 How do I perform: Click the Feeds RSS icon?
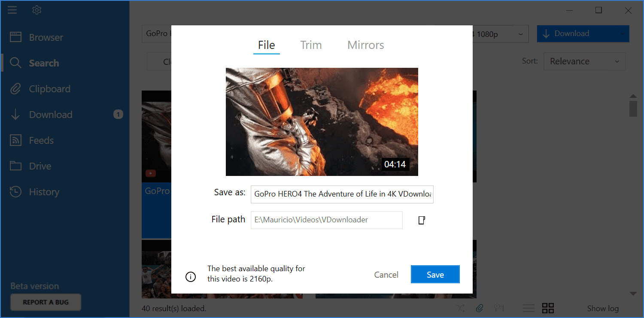click(x=15, y=140)
